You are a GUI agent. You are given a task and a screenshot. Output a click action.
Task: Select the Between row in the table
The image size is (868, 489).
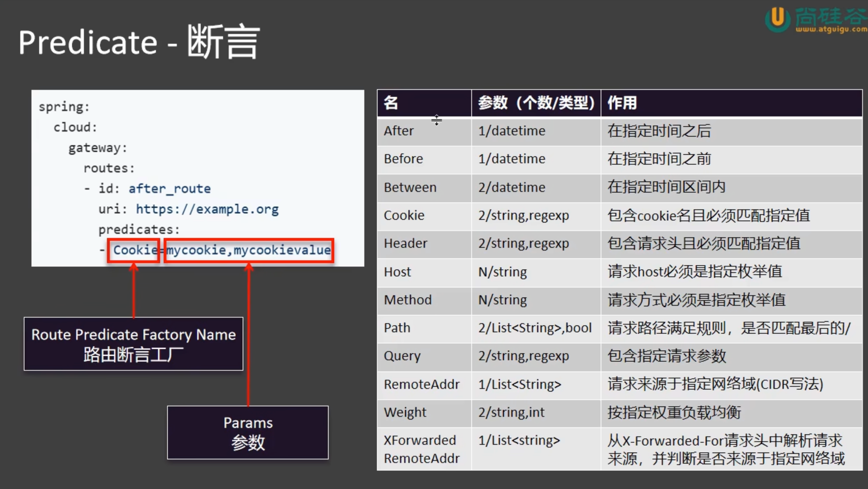pos(410,187)
